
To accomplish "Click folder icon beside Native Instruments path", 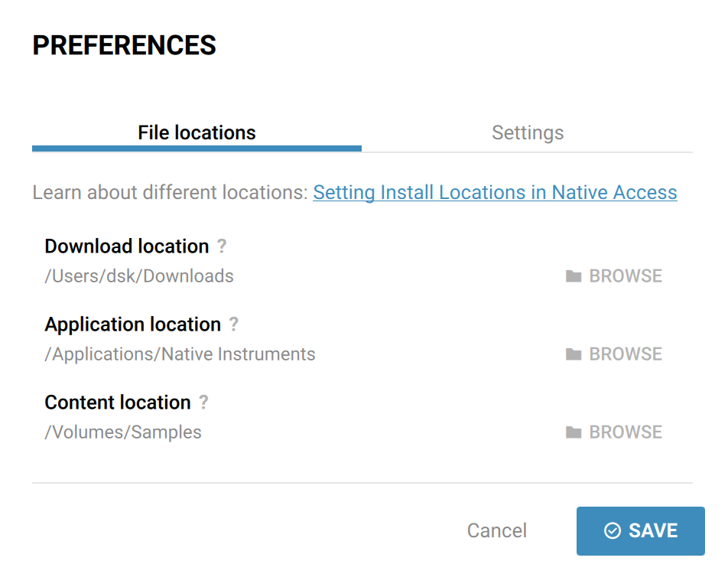I will pos(574,354).
